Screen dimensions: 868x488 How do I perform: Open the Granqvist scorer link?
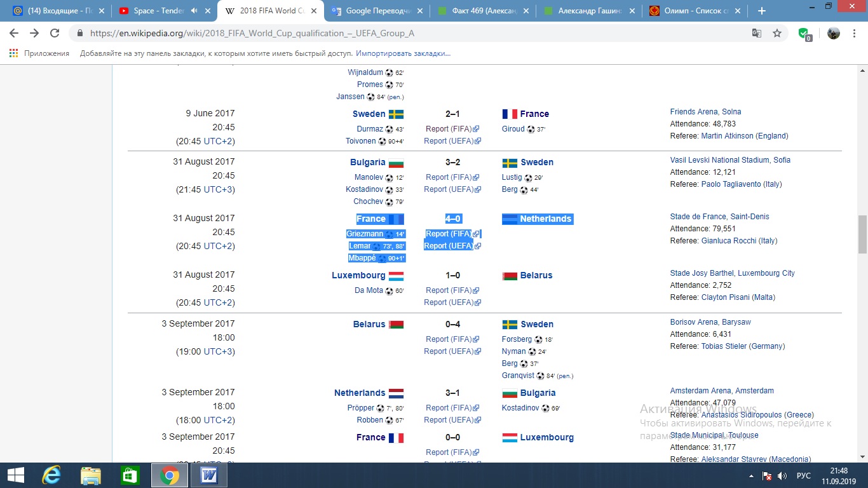[519, 376]
